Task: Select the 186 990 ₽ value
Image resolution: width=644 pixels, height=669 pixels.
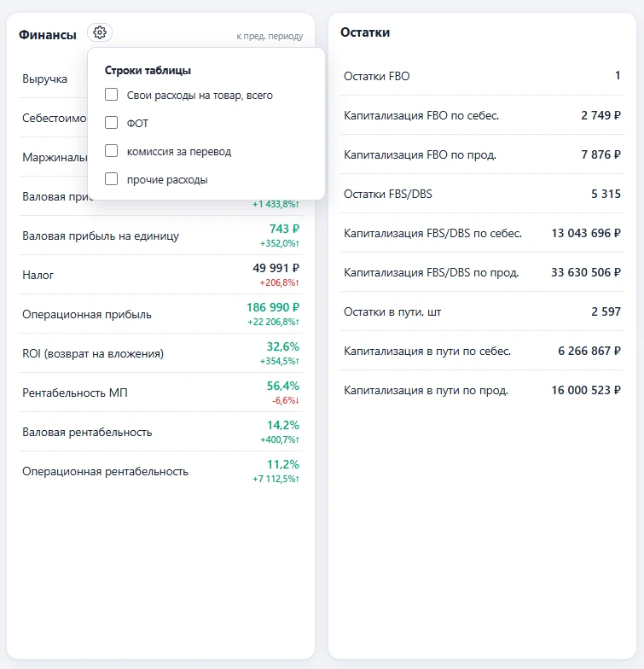Action: (273, 307)
